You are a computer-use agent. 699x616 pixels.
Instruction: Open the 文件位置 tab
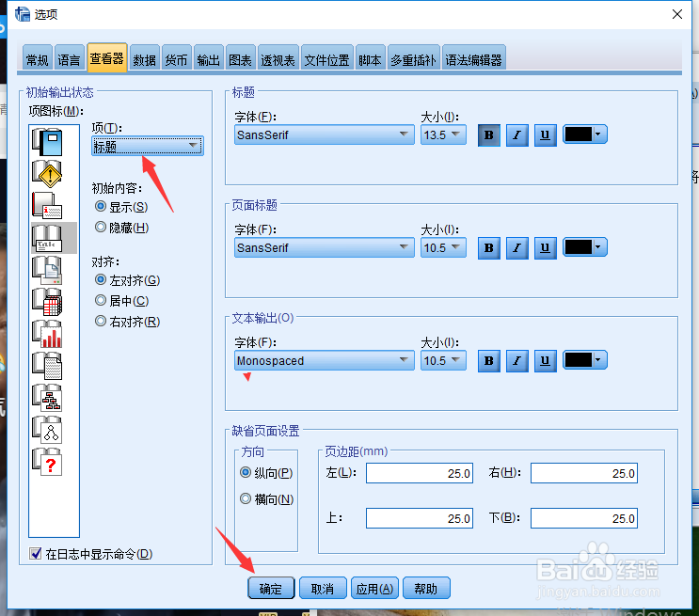(326, 59)
